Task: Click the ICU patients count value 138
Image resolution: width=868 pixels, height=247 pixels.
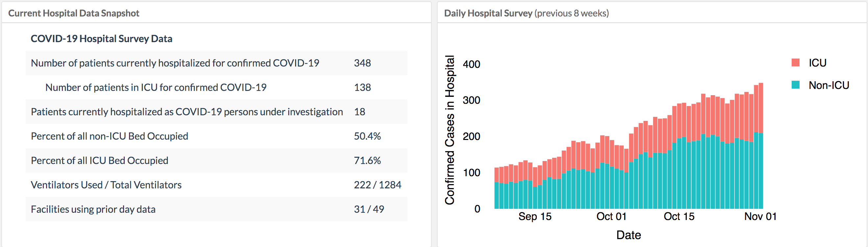Action: coord(362,87)
